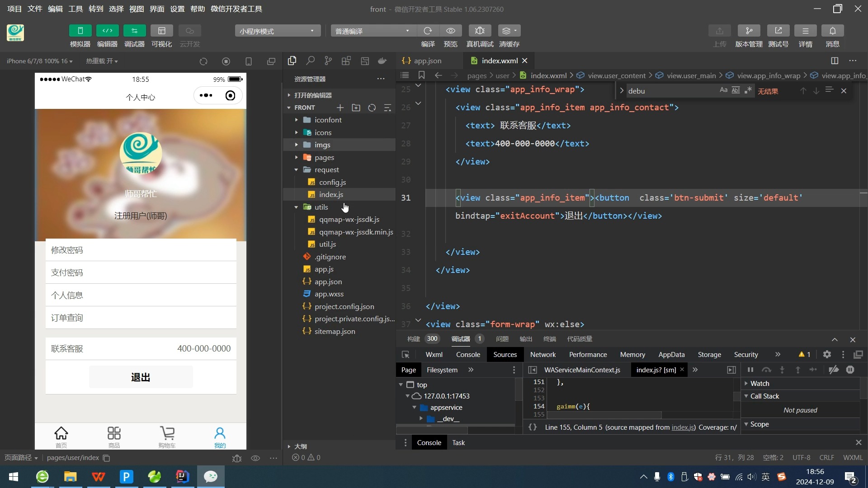Open the explorer files icon
The height and width of the screenshot is (488, 868).
pos(292,61)
